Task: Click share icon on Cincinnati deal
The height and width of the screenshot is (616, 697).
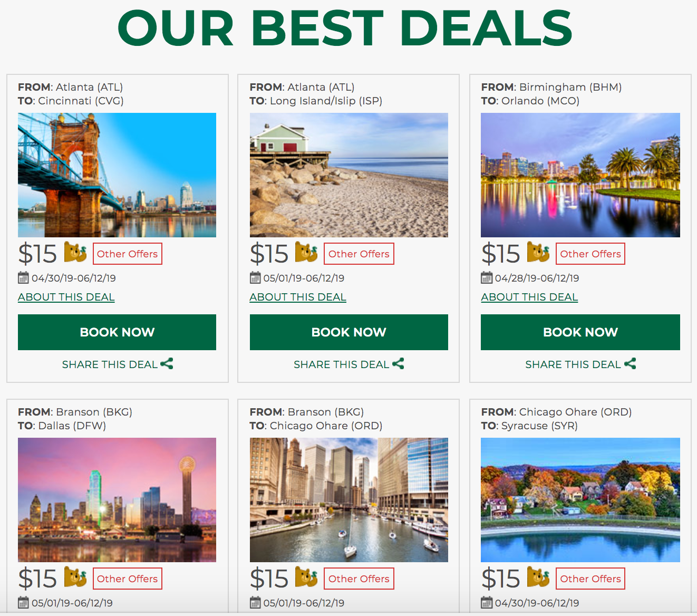Action: pyautogui.click(x=167, y=363)
